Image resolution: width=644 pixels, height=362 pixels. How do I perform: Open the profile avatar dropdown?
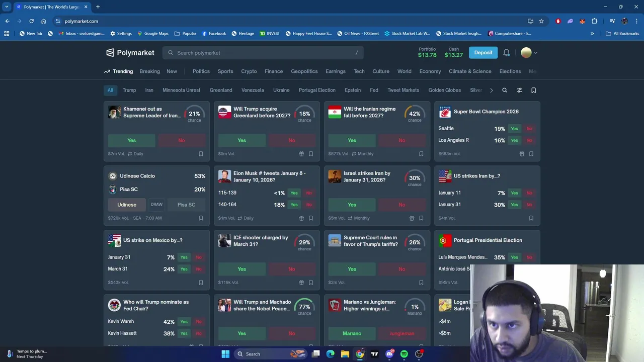(529, 53)
